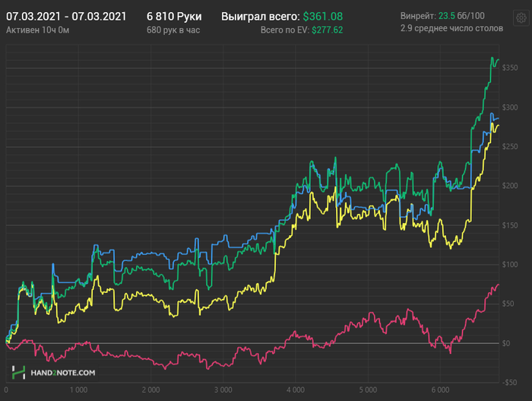This screenshot has height=401, width=532.
Task: Click the $150 y-axis label
Action: pos(510,225)
